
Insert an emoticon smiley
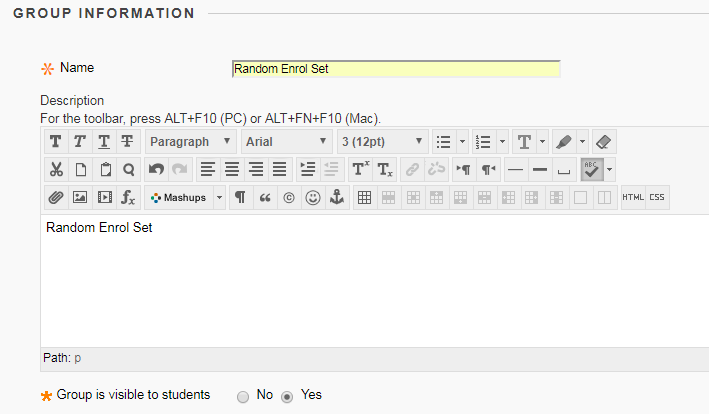313,198
